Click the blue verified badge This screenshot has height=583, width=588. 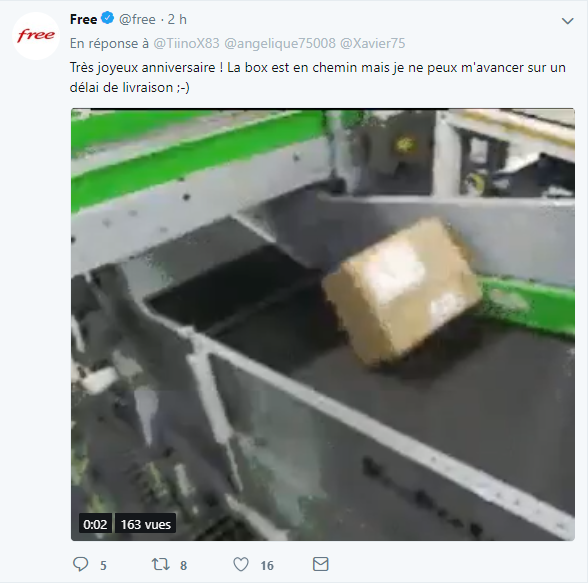[x=108, y=18]
